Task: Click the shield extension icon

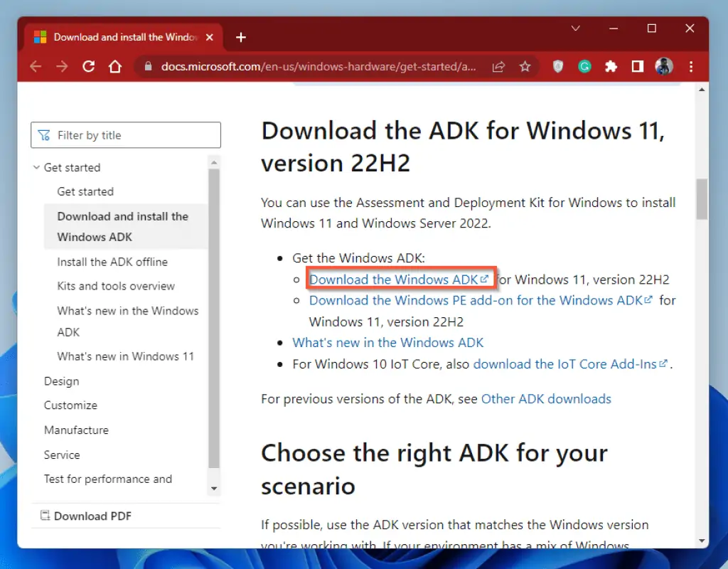Action: tap(557, 66)
